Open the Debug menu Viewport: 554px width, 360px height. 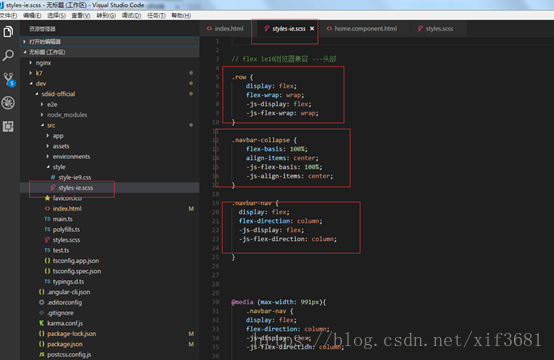[x=131, y=16]
